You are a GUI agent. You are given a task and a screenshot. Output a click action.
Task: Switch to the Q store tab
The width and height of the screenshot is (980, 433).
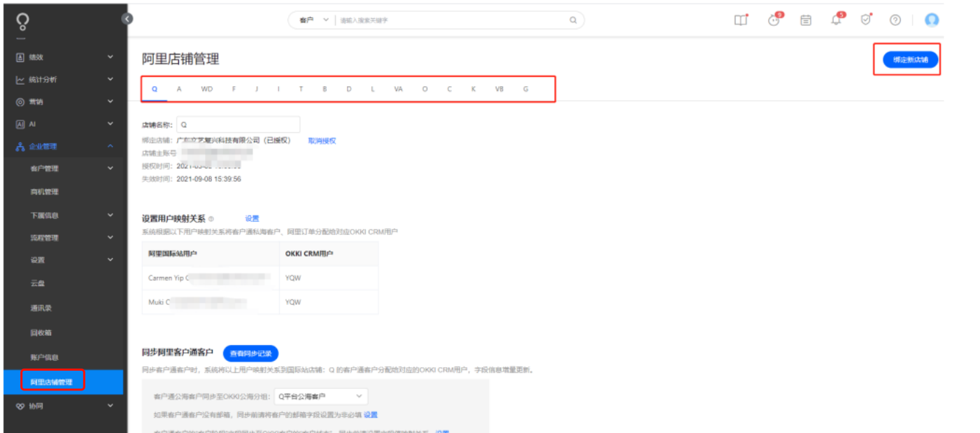pyautogui.click(x=155, y=89)
